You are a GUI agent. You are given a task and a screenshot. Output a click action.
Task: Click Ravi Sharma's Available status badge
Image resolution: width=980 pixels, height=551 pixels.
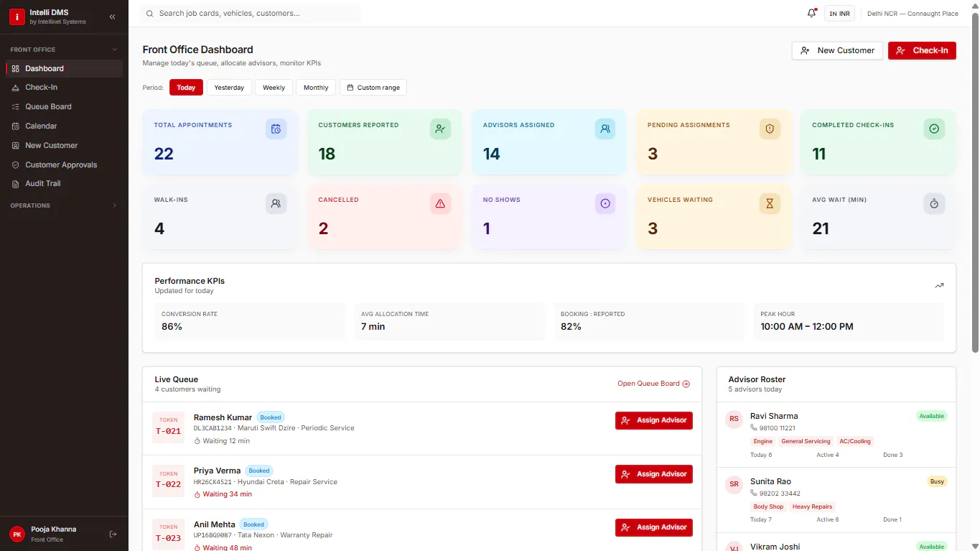point(932,416)
